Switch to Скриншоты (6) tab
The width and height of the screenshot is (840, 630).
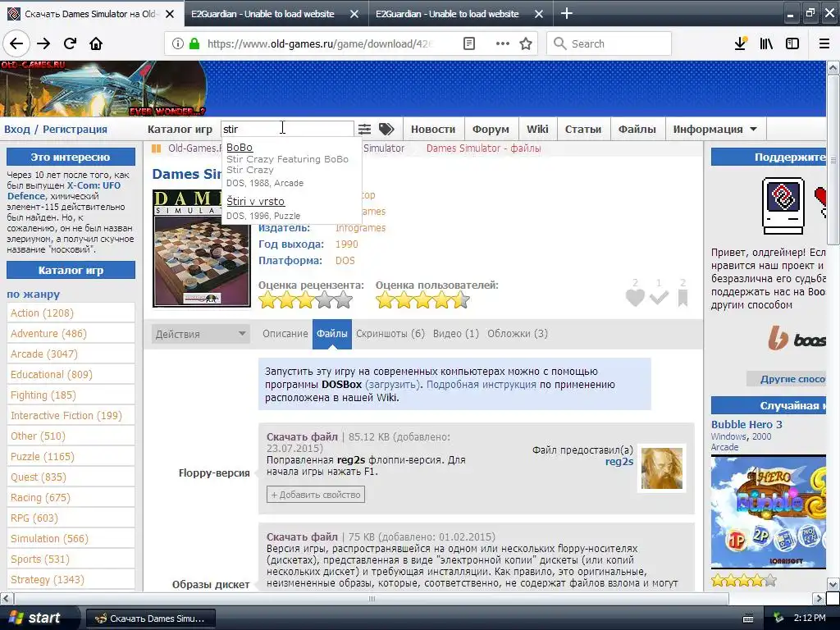click(390, 333)
